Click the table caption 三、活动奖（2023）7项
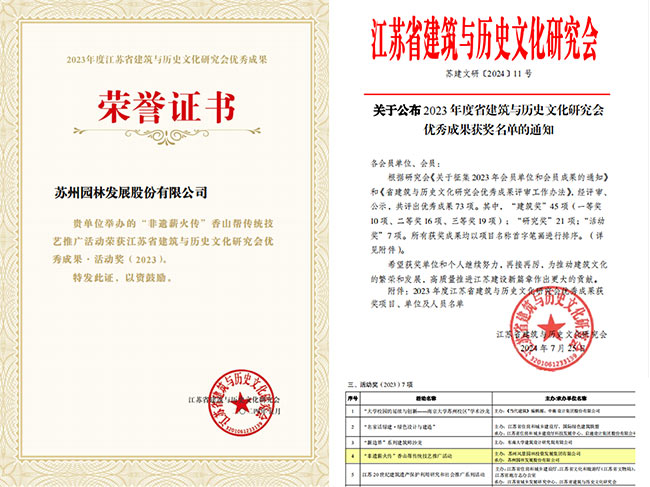The height and width of the screenshot is (487, 650). tap(380, 385)
